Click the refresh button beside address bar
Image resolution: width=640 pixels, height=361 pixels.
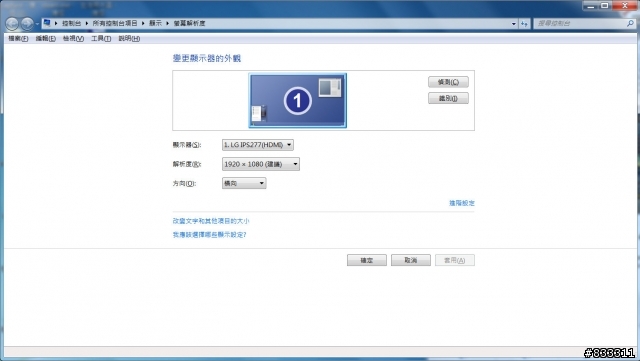(x=524, y=24)
